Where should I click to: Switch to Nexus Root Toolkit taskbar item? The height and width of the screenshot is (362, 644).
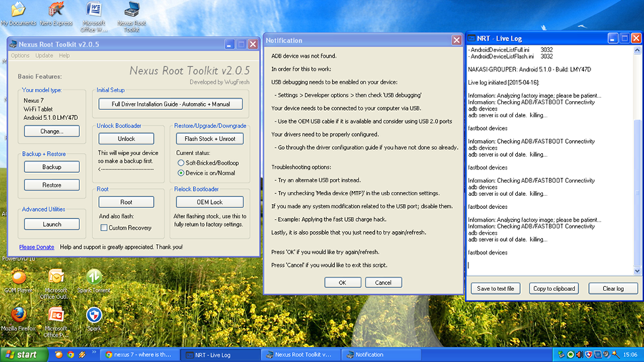[301, 355]
